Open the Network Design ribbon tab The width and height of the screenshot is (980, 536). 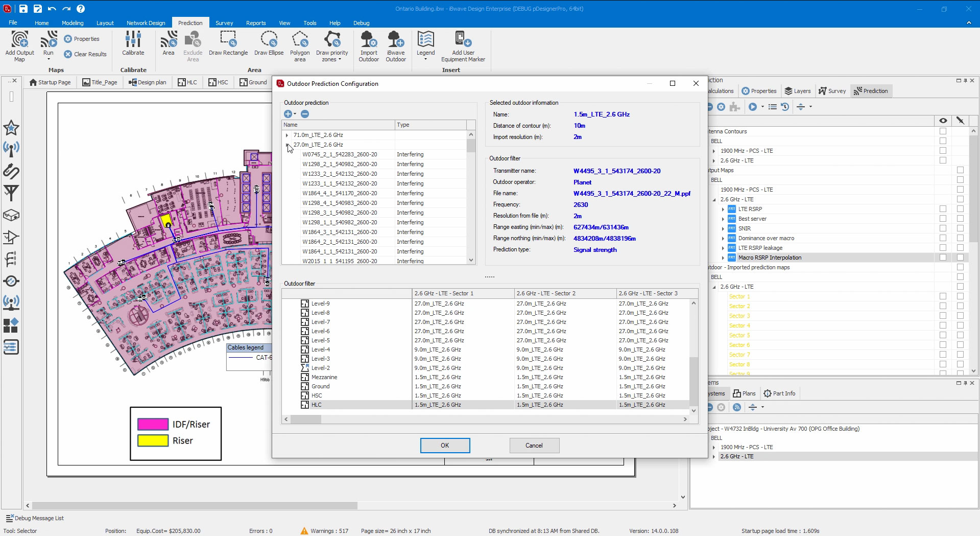(146, 23)
